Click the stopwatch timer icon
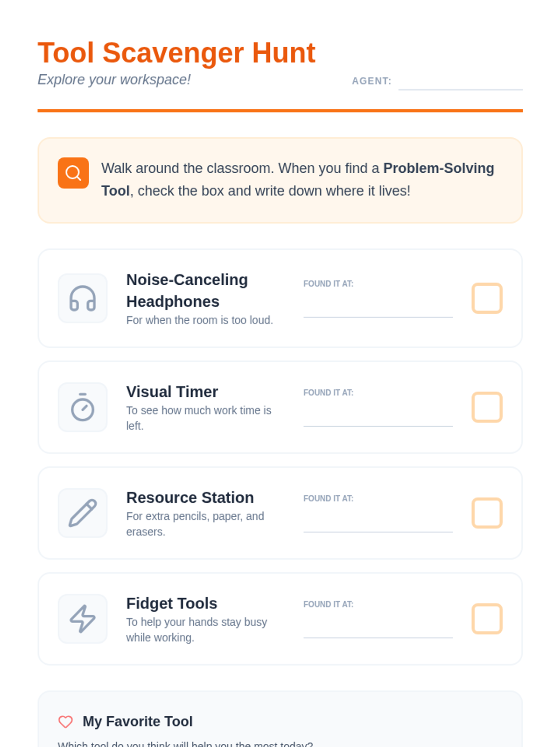The image size is (560, 747). tap(83, 407)
